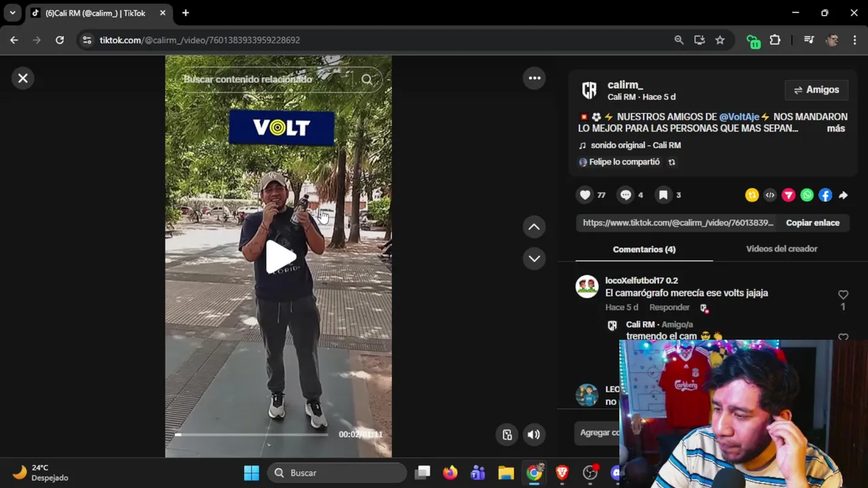Screen dimensions: 868x488
Task: Launch Firefox from the taskbar
Action: [x=450, y=473]
